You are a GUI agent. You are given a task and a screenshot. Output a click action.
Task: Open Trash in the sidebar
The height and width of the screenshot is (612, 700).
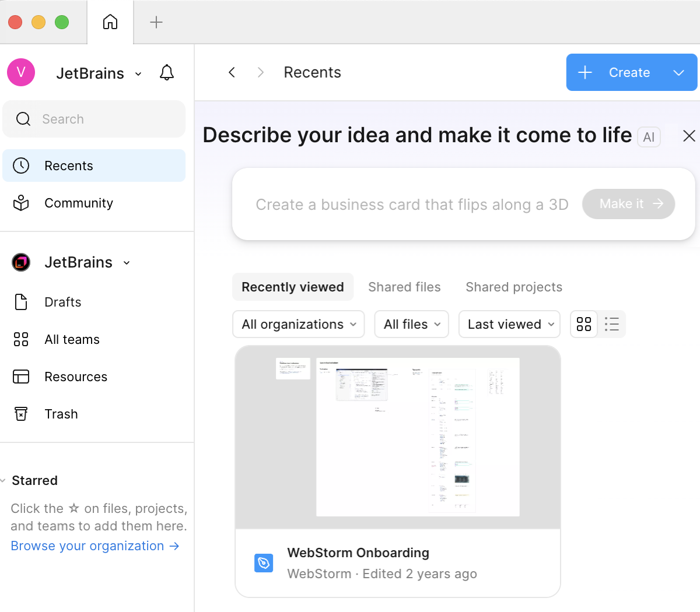tap(94, 414)
